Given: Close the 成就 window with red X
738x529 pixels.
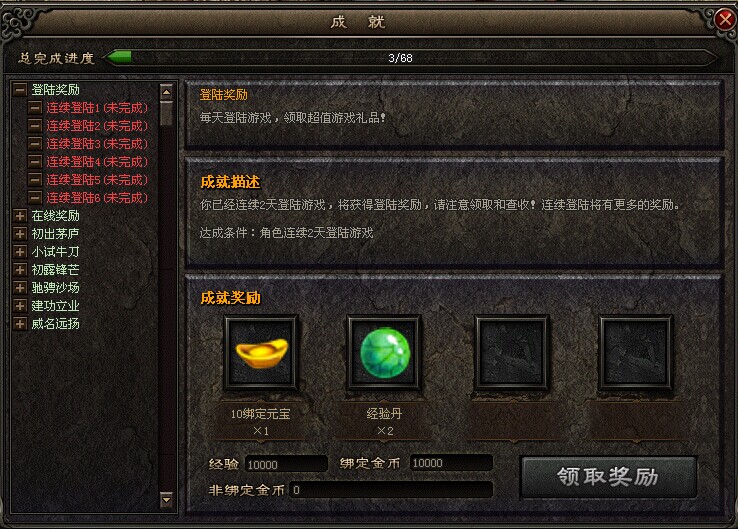Looking at the screenshot, I should tap(725, 20).
